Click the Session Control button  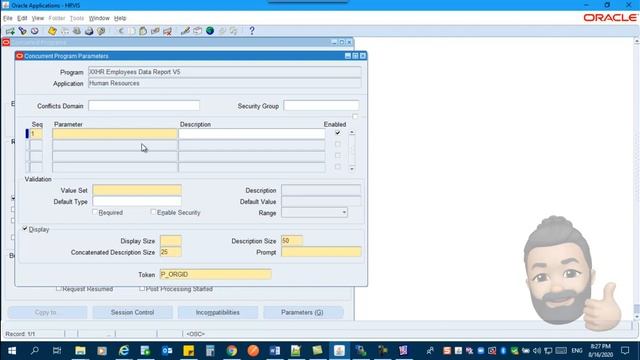[132, 312]
